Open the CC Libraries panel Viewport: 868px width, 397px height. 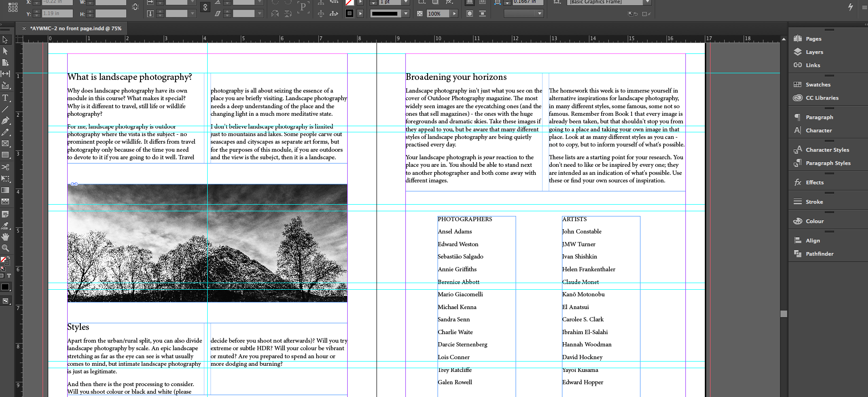point(822,98)
